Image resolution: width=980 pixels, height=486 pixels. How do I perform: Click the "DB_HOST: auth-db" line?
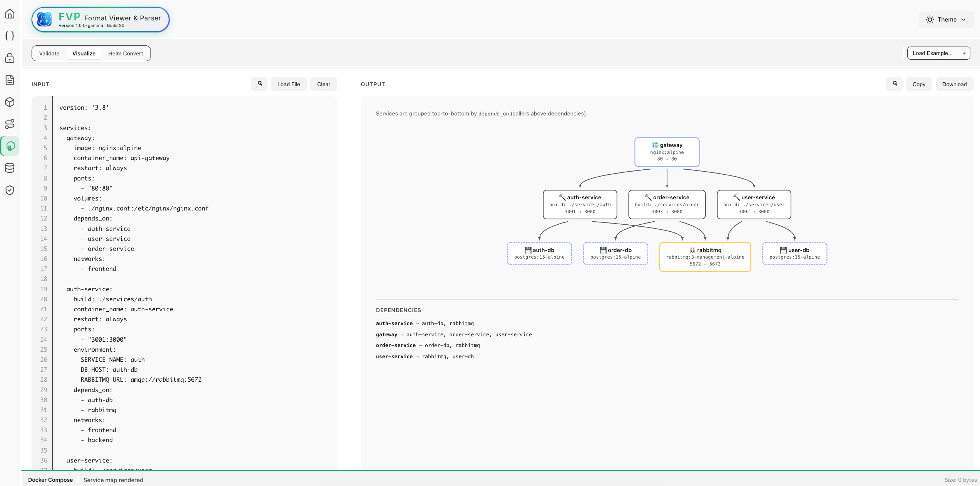pos(109,370)
